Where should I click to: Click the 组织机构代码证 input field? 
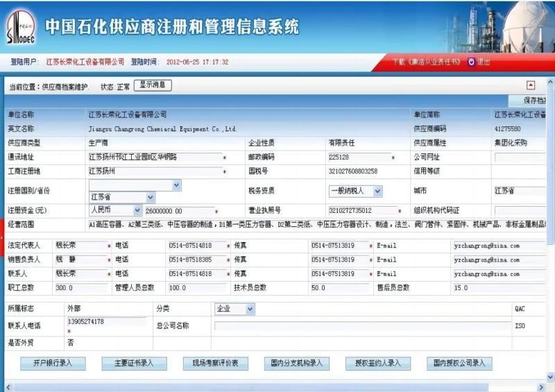tap(520, 211)
